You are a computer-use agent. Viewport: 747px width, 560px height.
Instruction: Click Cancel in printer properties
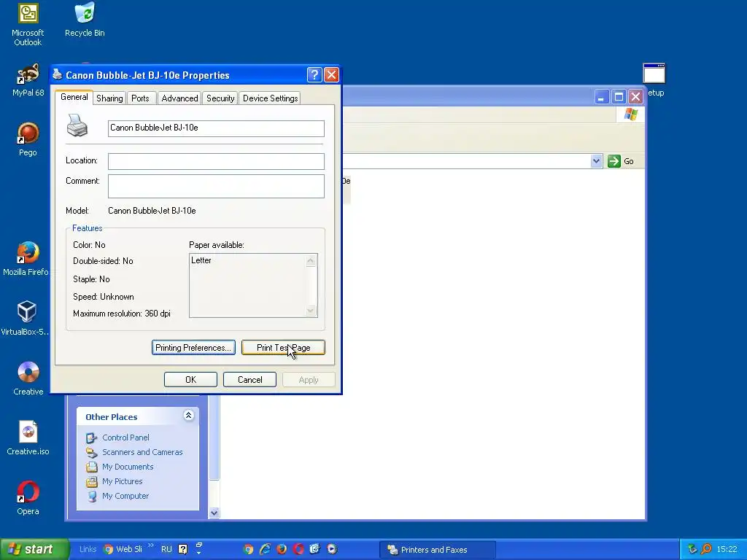pyautogui.click(x=249, y=379)
